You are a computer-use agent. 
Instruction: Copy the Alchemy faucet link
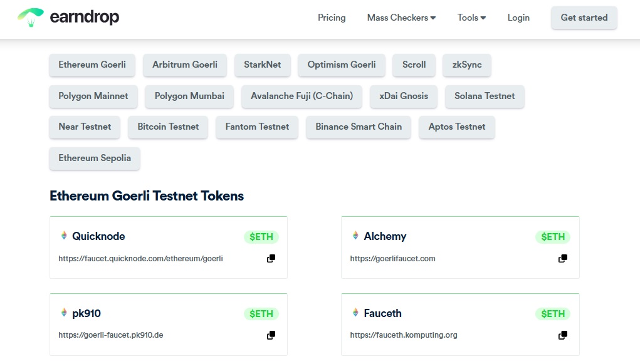[x=562, y=258]
